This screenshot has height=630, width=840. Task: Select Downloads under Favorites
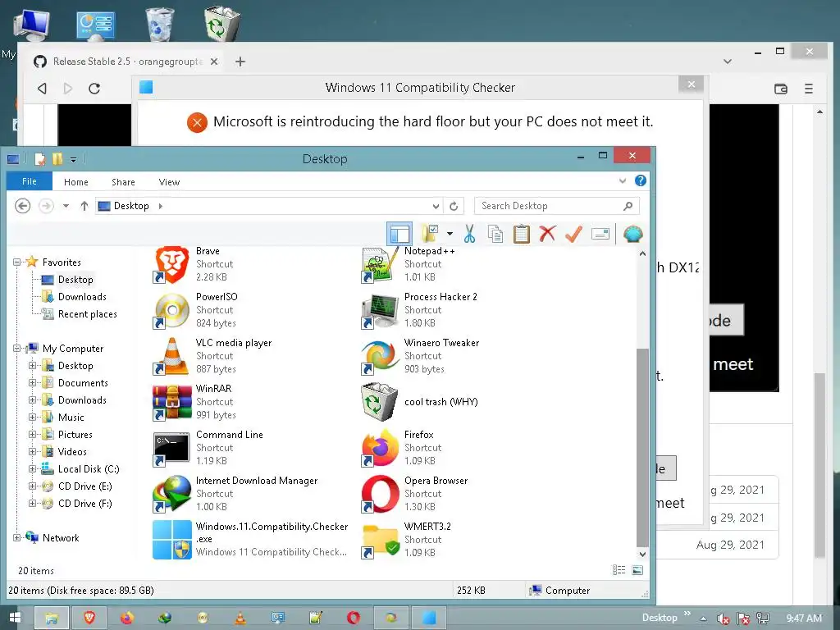(82, 297)
